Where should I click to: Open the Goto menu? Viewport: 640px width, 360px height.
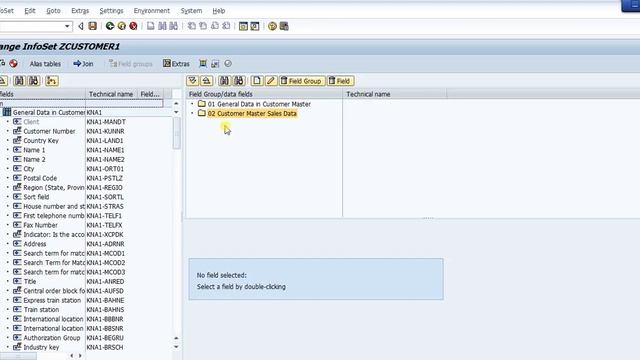(53, 11)
